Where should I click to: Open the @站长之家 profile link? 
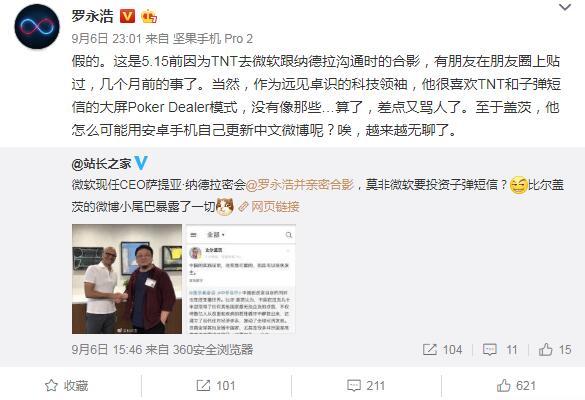click(101, 163)
